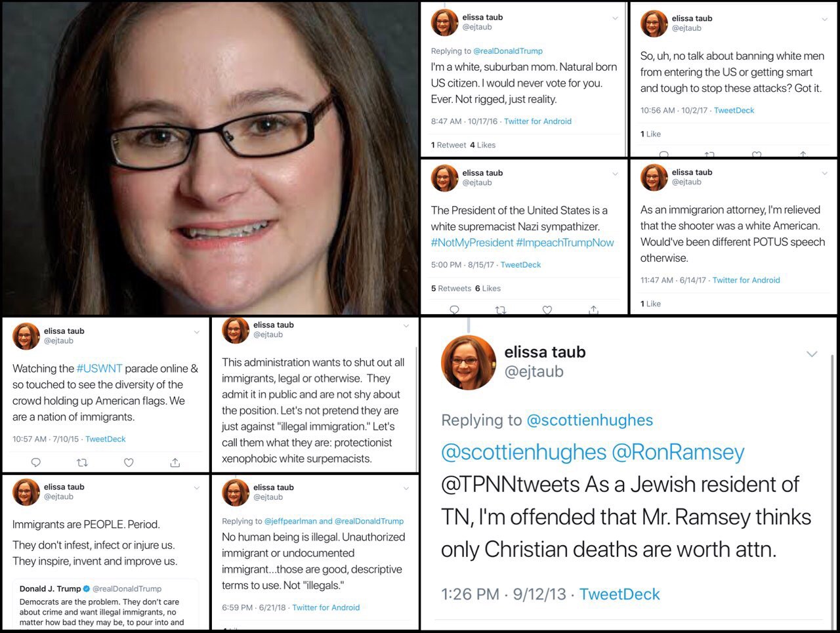Click the 5 Retweets count
This screenshot has width=840, height=633.
[451, 288]
